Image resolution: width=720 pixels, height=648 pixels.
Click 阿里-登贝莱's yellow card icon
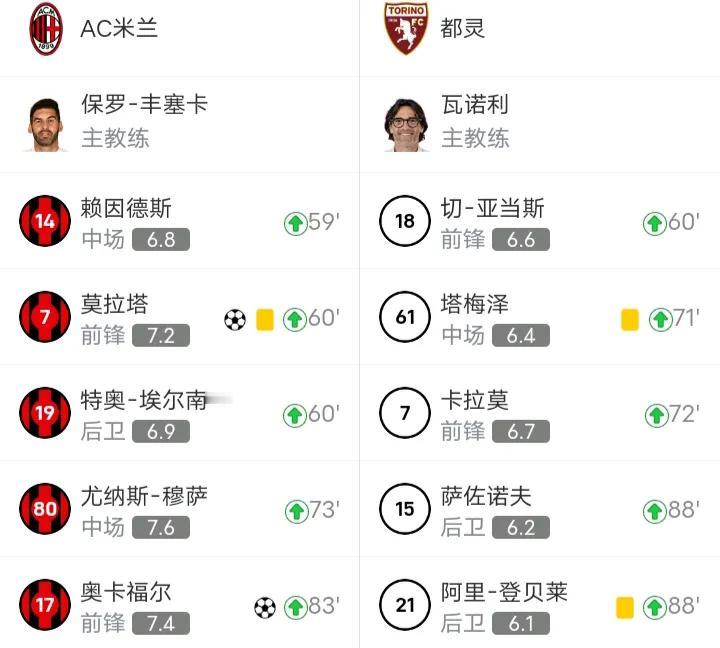[624, 608]
